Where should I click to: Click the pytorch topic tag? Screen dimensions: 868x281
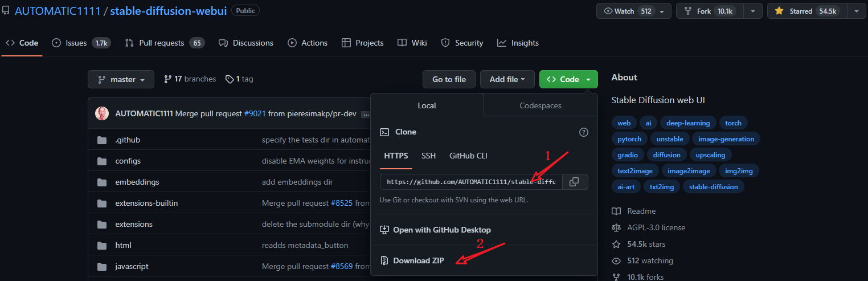coord(629,139)
